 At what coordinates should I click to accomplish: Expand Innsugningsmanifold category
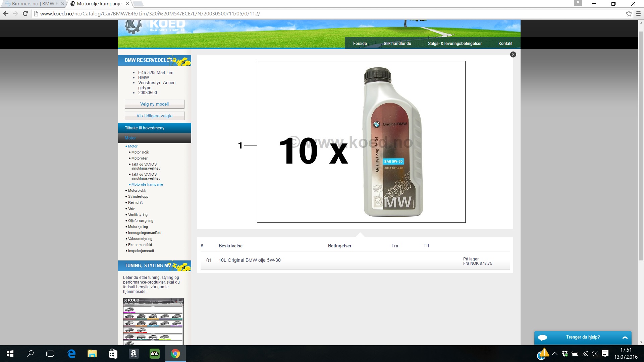pyautogui.click(x=145, y=233)
